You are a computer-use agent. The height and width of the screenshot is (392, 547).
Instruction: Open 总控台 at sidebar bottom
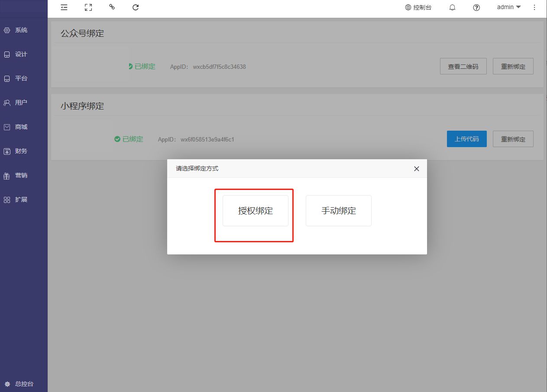pyautogui.click(x=24, y=384)
